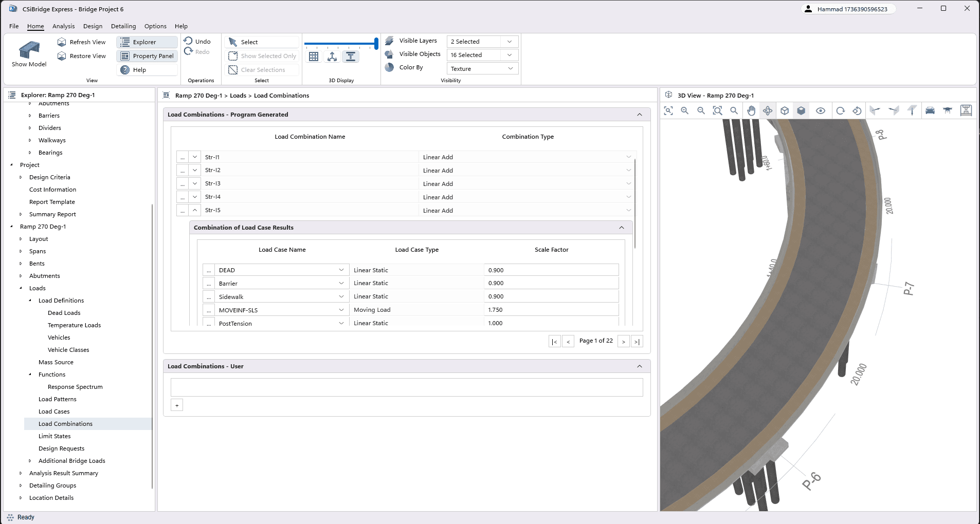This screenshot has width=980, height=524.
Task: Click the drone view icon in 3D toolbar
Action: click(948, 110)
